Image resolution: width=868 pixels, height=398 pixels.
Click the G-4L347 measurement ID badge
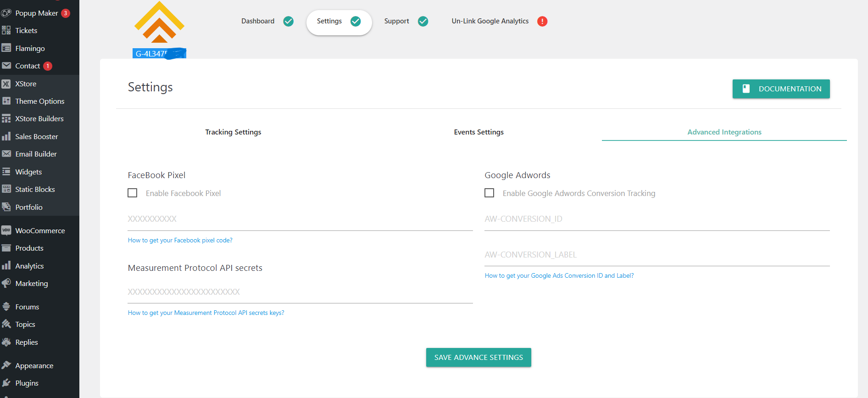[159, 54]
